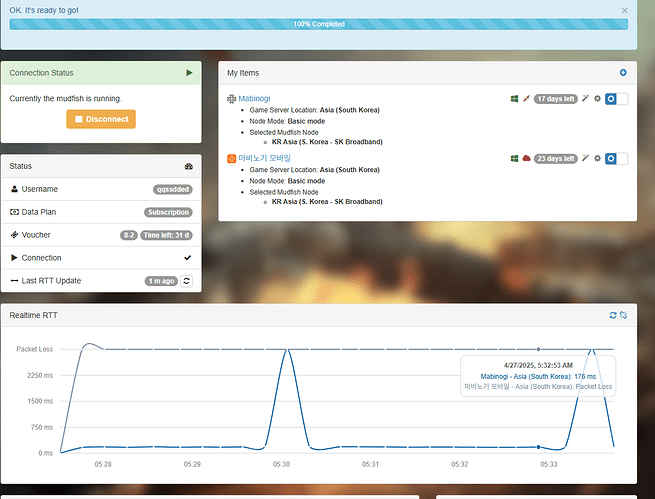Click 'Currently the mudfish is running.' text
655x499 pixels.
[x=66, y=99]
